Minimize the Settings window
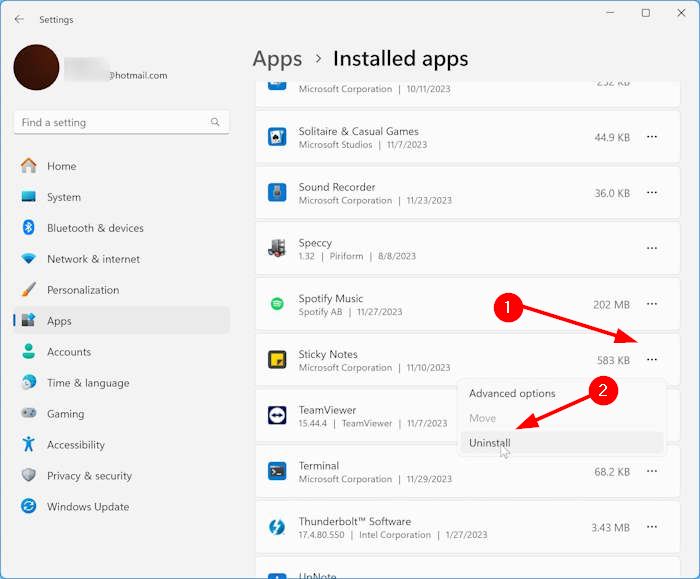 [610, 13]
